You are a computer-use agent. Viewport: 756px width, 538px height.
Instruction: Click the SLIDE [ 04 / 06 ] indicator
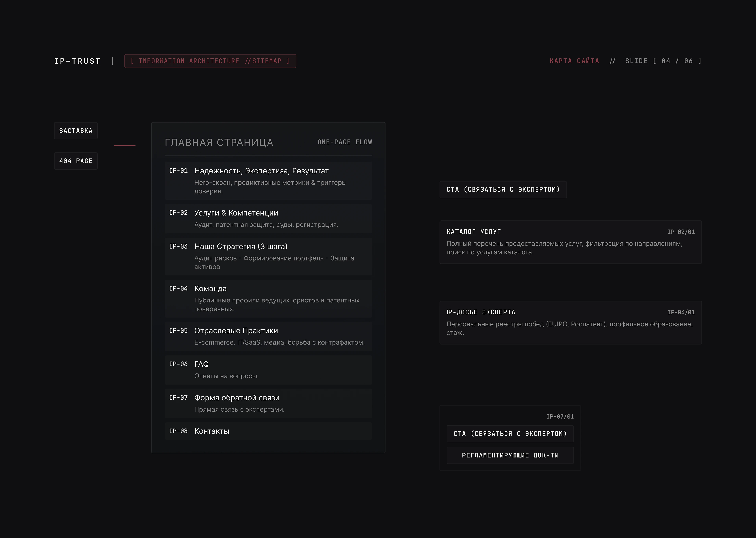coord(663,61)
